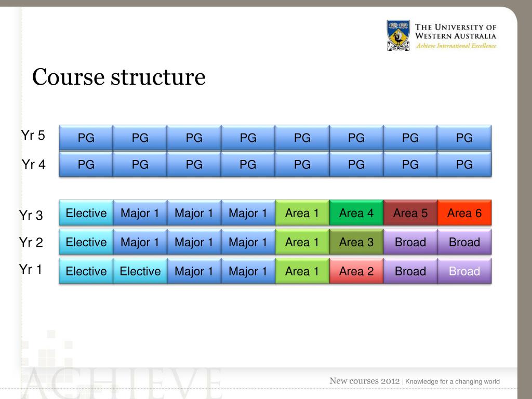Image resolution: width=532 pixels, height=399 pixels.
Task: Click "Knowledge for a changing world" footer text
Action: pos(453,382)
